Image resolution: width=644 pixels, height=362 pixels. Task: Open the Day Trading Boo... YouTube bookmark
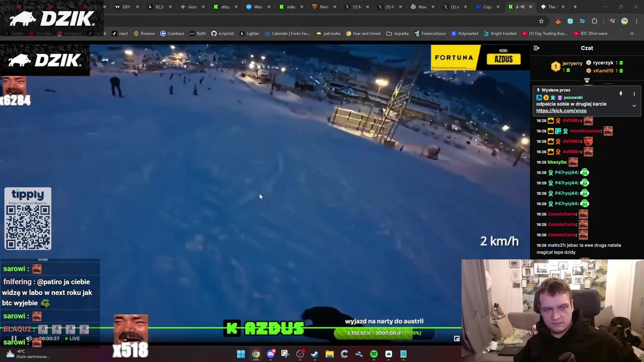[x=544, y=34]
